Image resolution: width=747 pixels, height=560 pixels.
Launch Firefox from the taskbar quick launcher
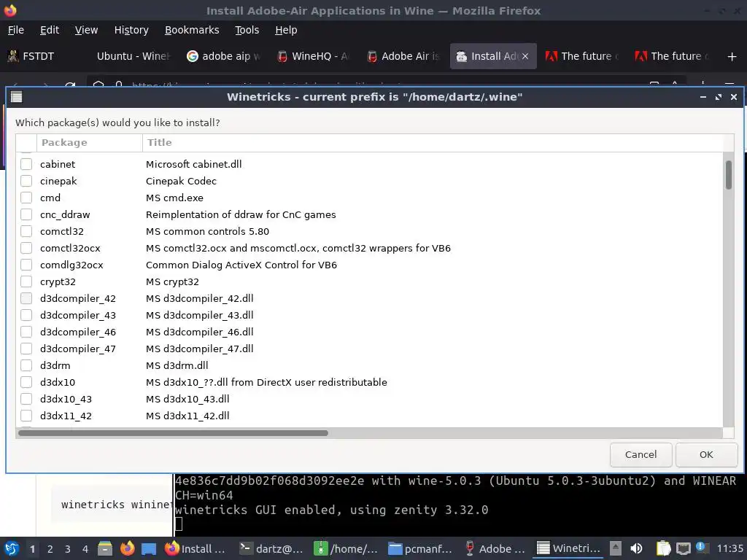click(x=127, y=548)
